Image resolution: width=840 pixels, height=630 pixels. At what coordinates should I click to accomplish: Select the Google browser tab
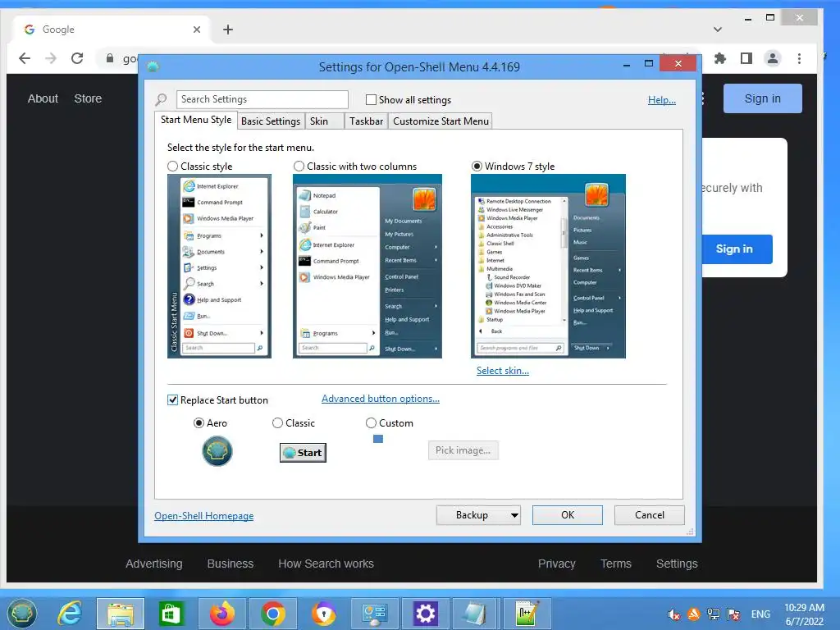pos(112,30)
